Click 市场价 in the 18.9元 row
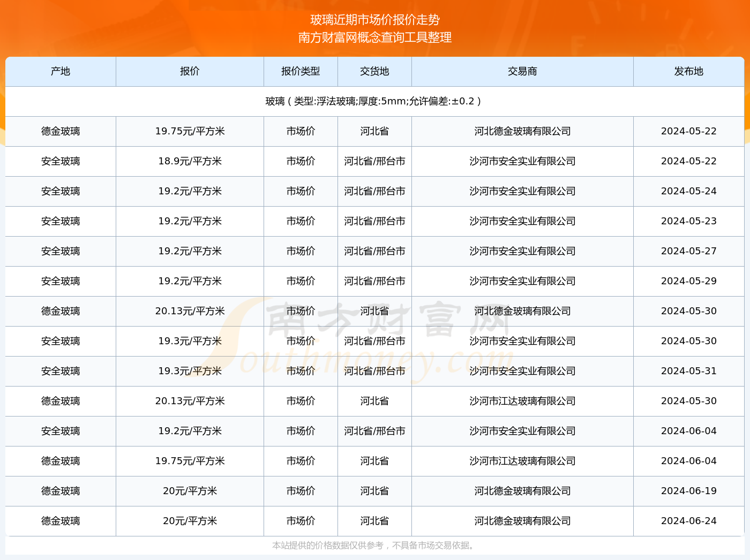 (x=301, y=161)
